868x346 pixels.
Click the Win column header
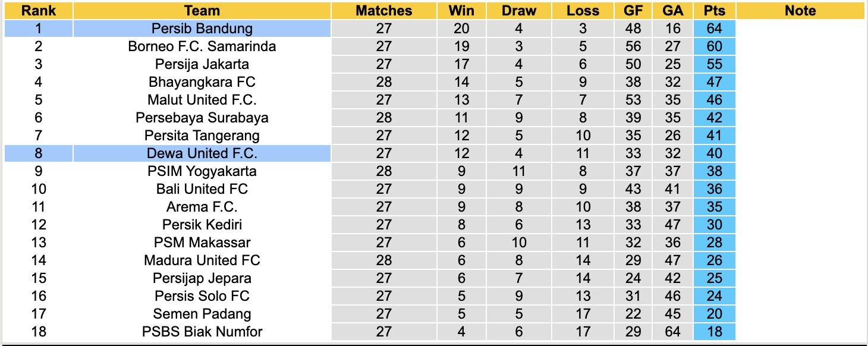coord(461,11)
